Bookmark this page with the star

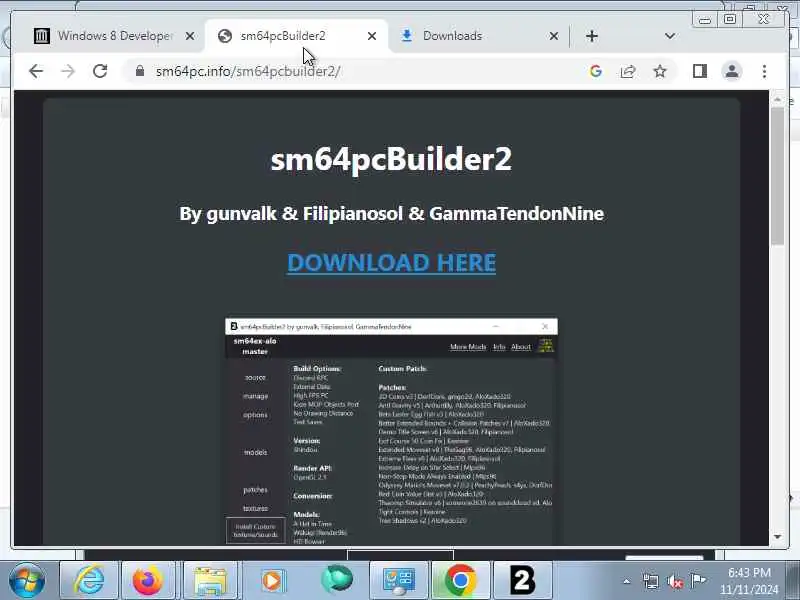pos(660,71)
